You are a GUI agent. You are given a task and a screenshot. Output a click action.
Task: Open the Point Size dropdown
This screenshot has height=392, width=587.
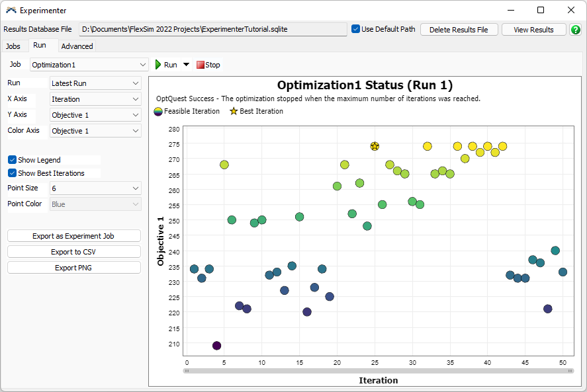click(x=96, y=188)
